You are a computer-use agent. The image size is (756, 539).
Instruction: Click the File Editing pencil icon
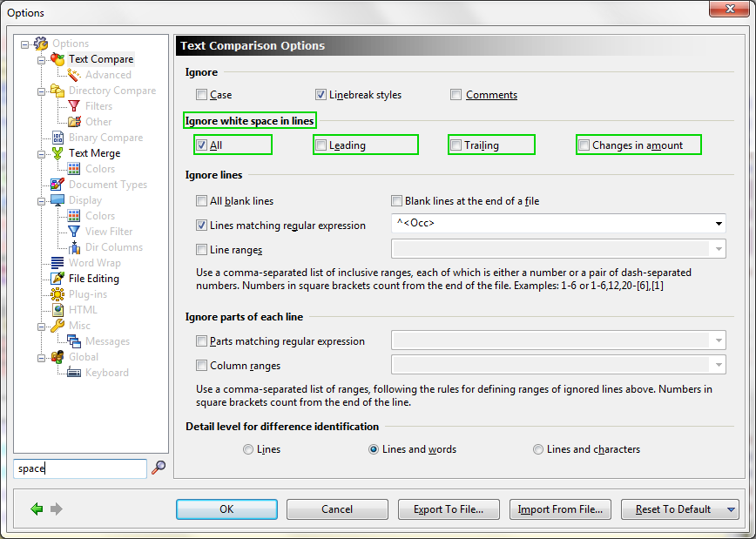tap(57, 279)
